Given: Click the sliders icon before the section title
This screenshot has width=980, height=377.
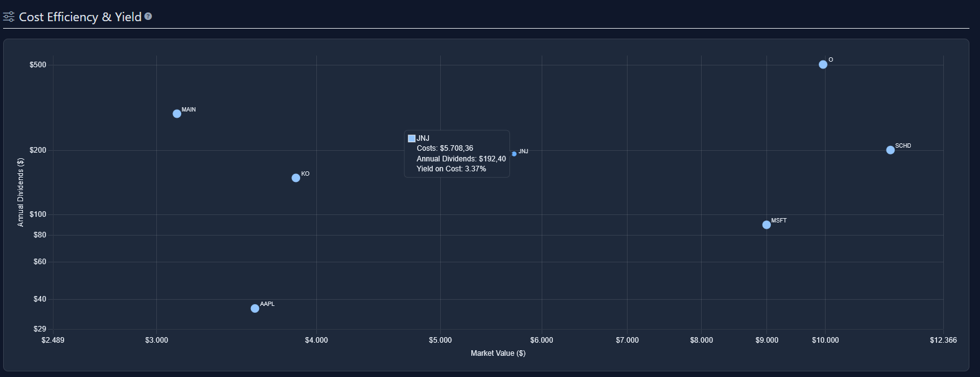Looking at the screenshot, I should [x=9, y=17].
